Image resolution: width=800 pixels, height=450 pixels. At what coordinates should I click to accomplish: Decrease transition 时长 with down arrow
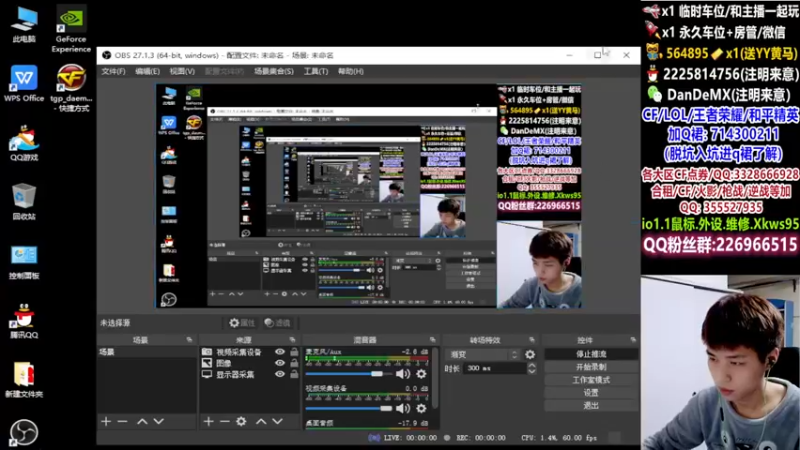[x=532, y=371]
